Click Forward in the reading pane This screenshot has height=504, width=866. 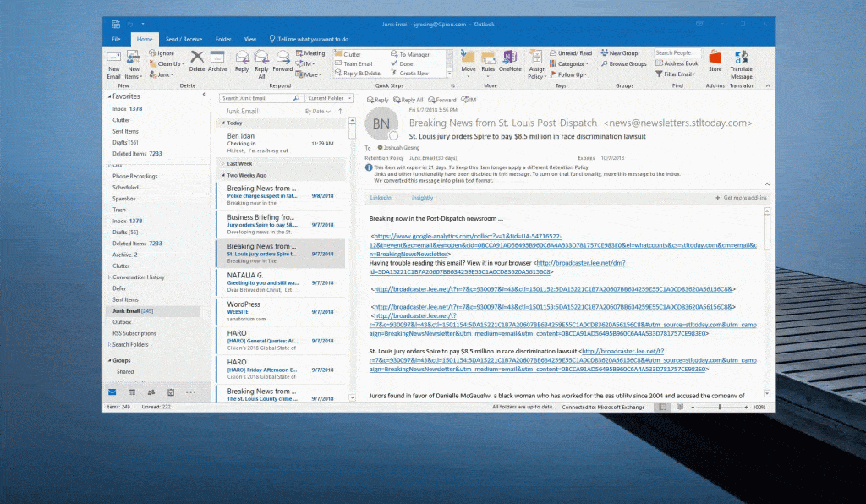[x=441, y=100]
